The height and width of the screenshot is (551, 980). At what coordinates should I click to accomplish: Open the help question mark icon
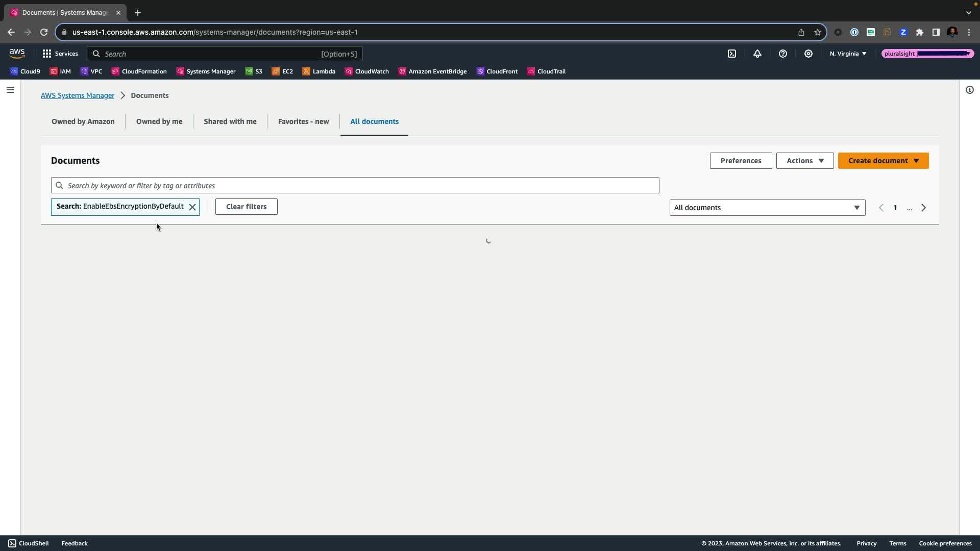(x=783, y=54)
